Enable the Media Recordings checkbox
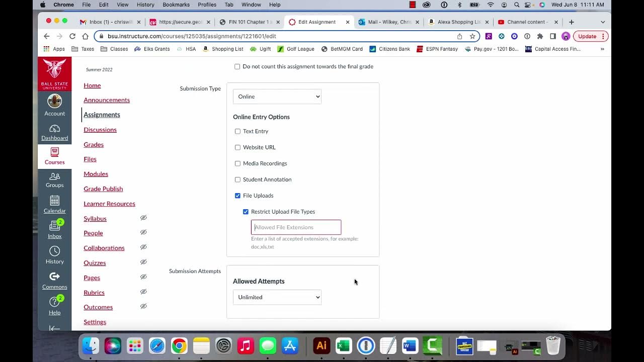Screen dimensions: 644x362 click(x=237, y=163)
